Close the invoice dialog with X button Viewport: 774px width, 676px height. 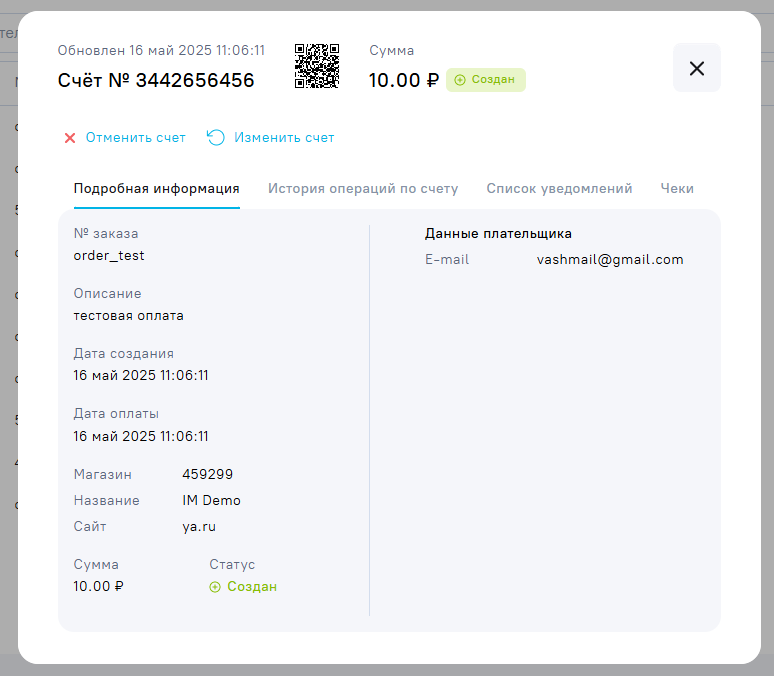coord(697,68)
